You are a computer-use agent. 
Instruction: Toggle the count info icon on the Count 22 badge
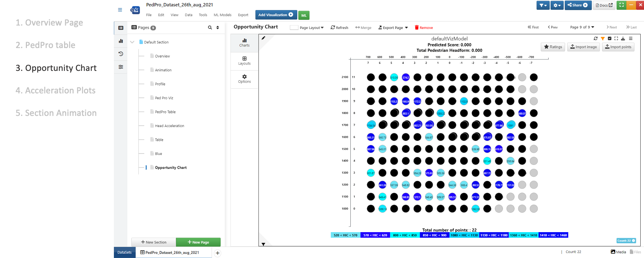(x=634, y=241)
